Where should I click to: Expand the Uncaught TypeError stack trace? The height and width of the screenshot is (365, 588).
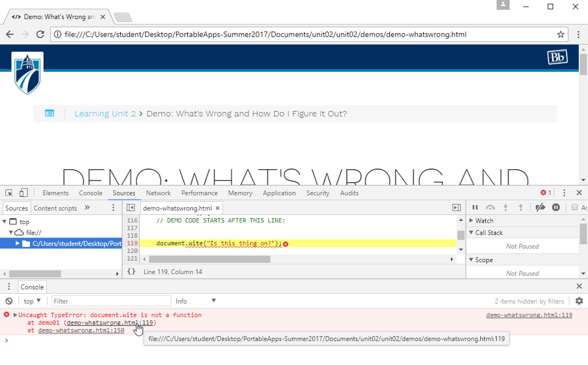tap(15, 315)
